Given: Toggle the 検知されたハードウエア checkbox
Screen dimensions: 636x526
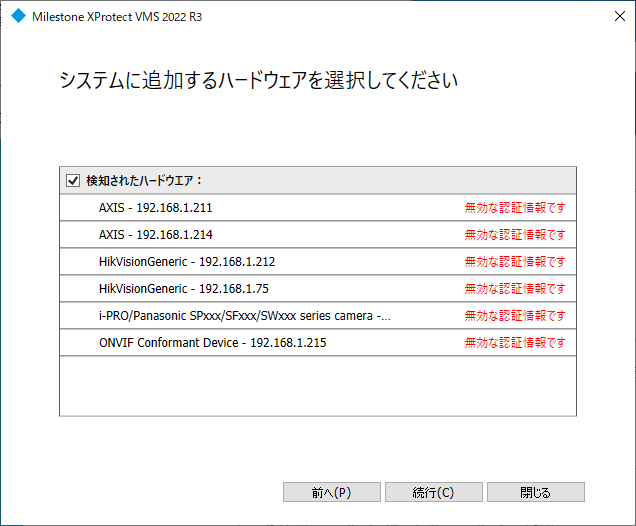Looking at the screenshot, I should coord(73,180).
